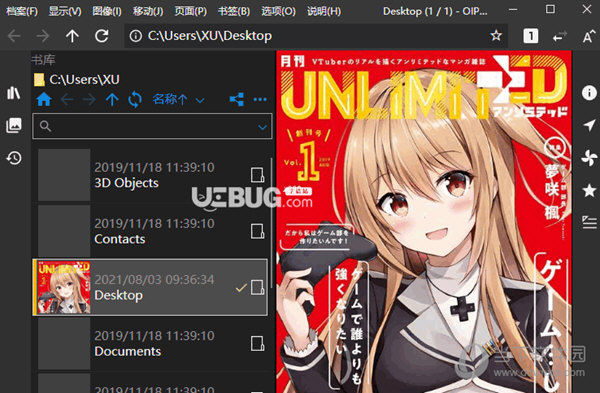600x393 pixels.
Task: Click the address info icon before the path
Action: pos(135,36)
